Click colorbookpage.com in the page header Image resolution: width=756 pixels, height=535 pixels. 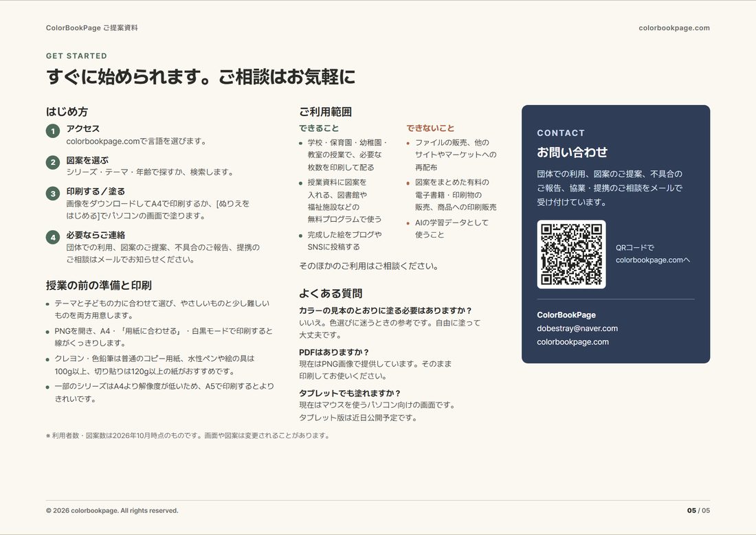point(674,28)
